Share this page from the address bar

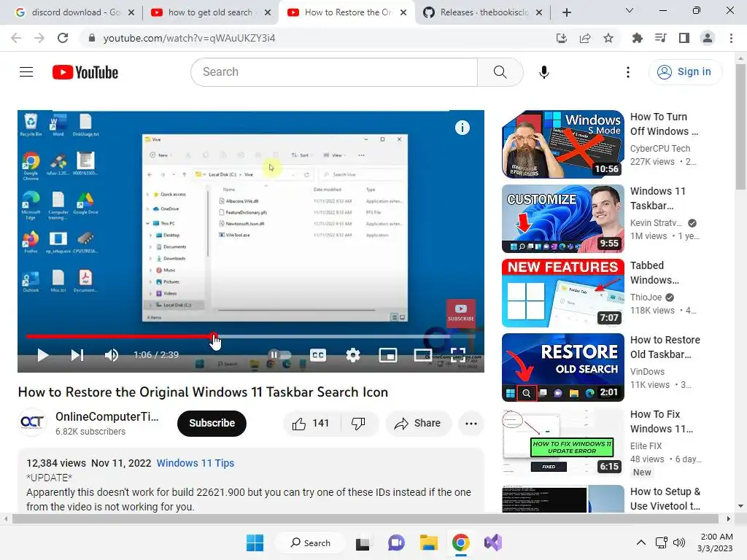tap(585, 38)
